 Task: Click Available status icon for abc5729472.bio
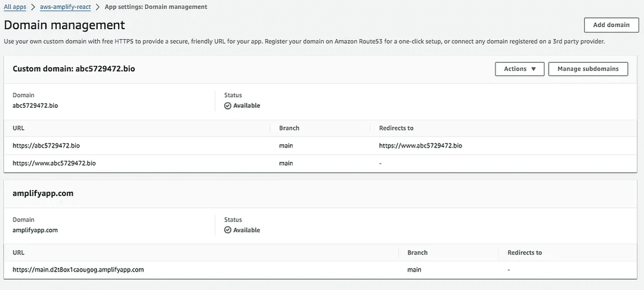tap(228, 106)
